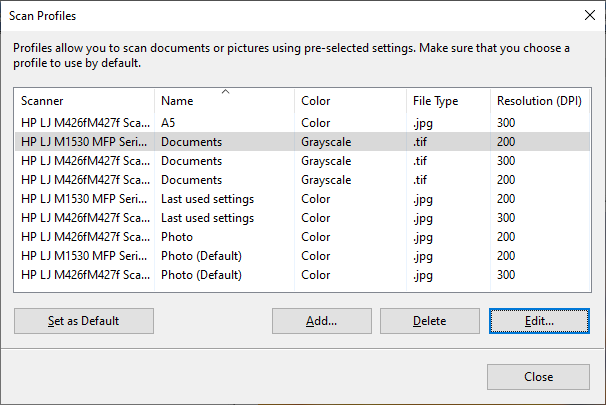Select M426 Last used settings profile
This screenshot has height=405, width=606.
302,218
